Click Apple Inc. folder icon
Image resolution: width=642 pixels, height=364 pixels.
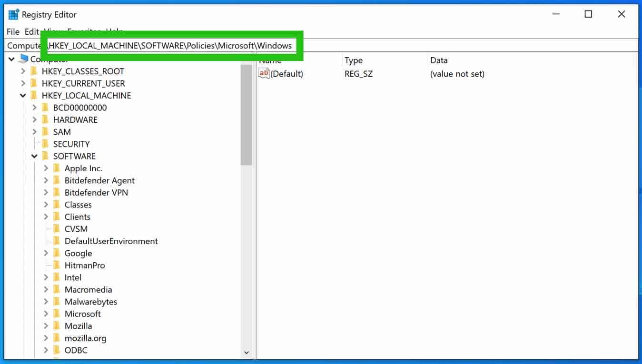click(x=57, y=168)
